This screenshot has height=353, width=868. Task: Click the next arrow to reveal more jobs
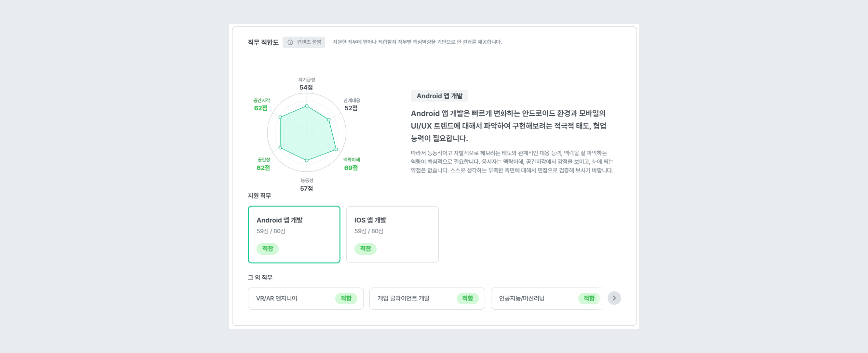pos(614,298)
